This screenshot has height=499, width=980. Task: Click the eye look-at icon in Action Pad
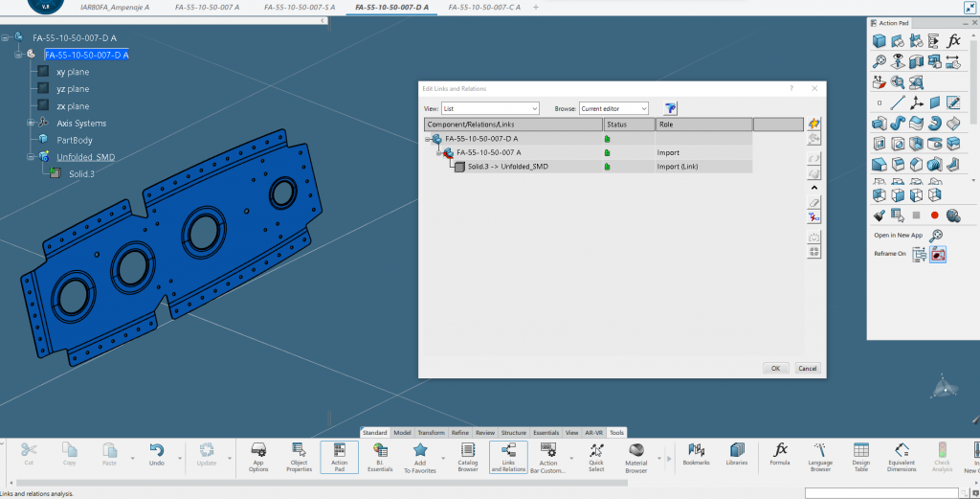coord(898,61)
